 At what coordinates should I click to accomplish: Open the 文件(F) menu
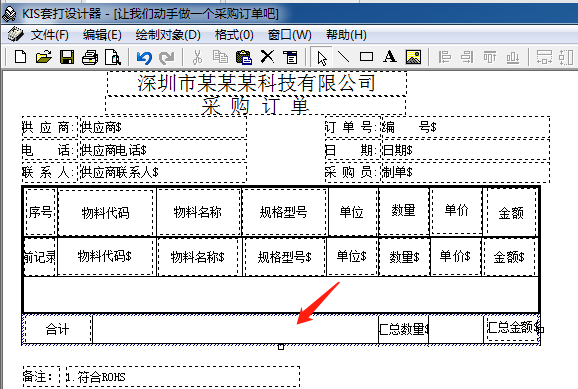(x=49, y=35)
